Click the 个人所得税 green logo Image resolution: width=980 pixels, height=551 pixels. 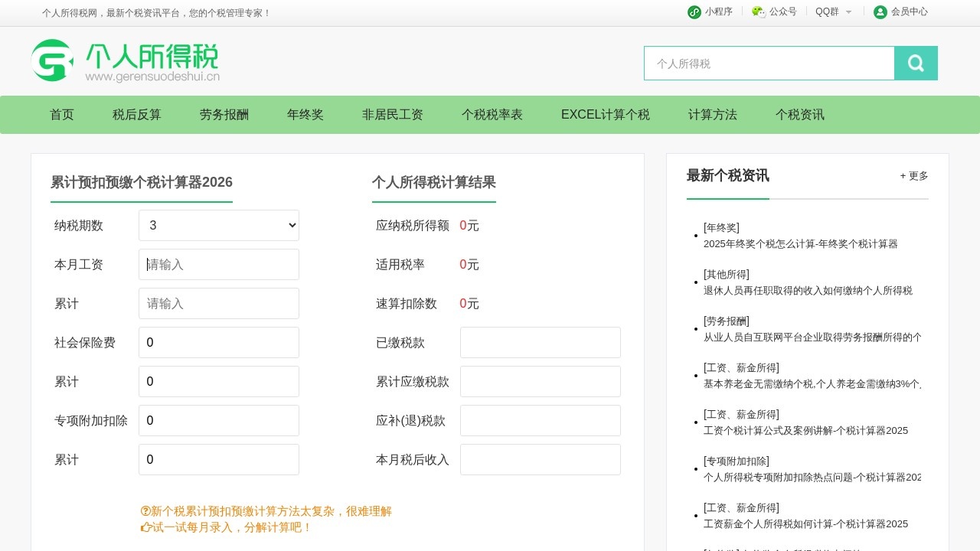click(x=125, y=61)
